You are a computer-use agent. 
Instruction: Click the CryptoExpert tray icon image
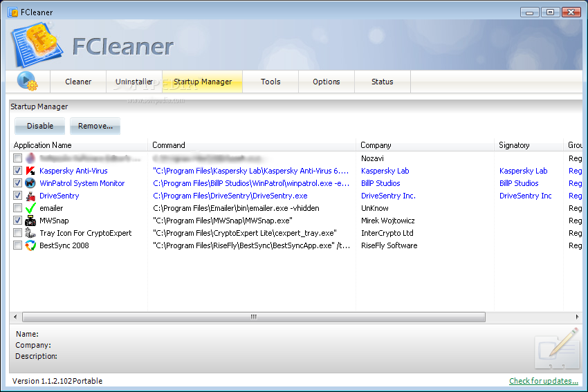tap(30, 233)
